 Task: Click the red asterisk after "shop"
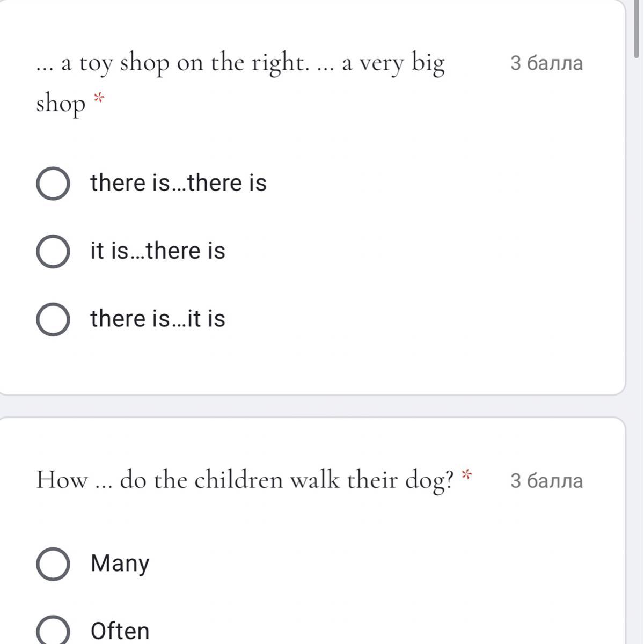click(98, 98)
